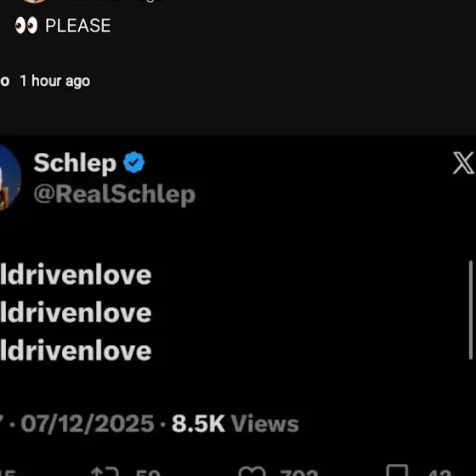Open the @RealSchlep handle link
Viewport: 476px width, 476px height.
[x=115, y=195]
